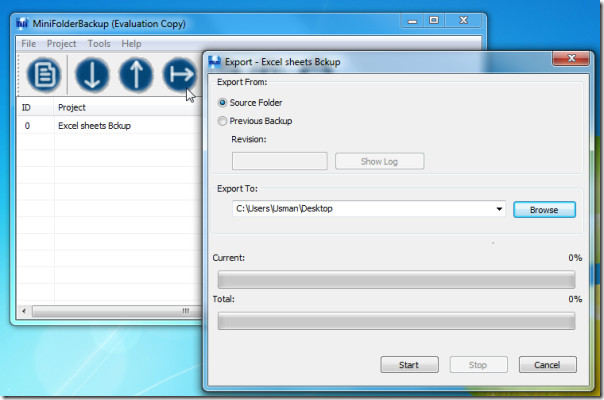Screen dimensions: 604x400
Task: Click the Current progress bar
Action: pos(396,279)
